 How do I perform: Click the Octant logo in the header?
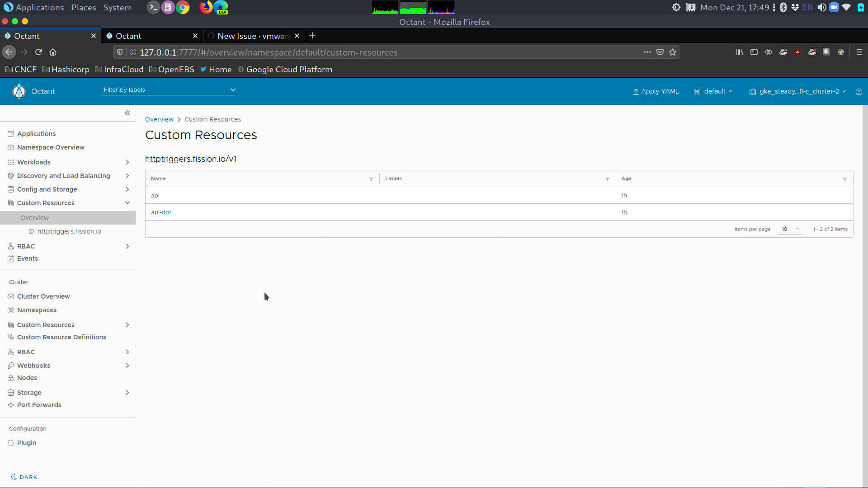(19, 91)
